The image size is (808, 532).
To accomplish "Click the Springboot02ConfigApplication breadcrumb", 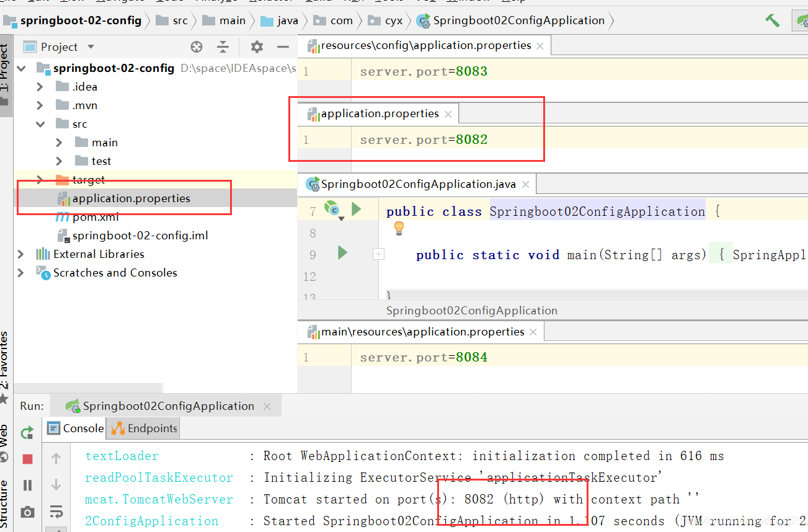I will (x=511, y=20).
